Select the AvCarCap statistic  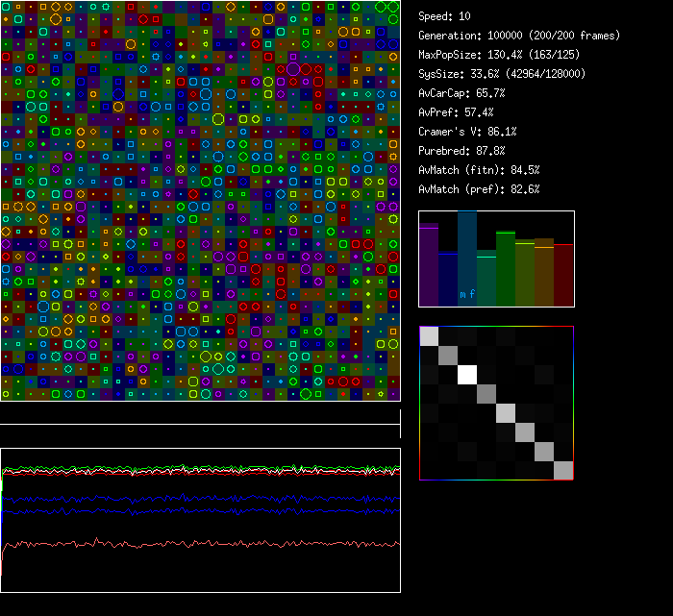point(461,93)
